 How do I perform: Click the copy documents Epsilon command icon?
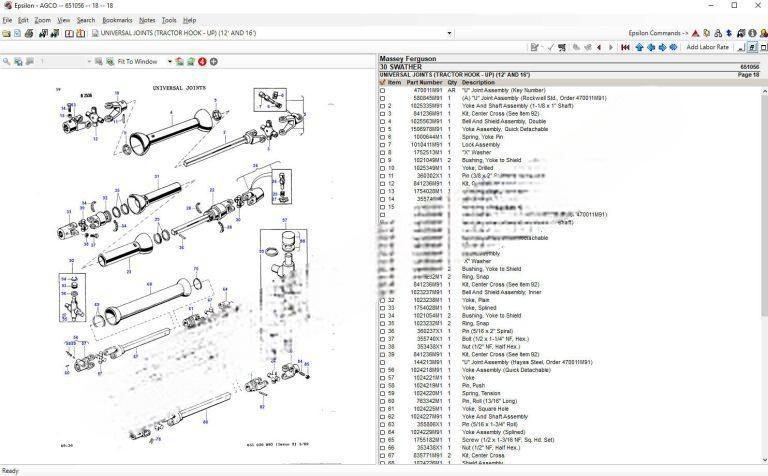[707, 33]
